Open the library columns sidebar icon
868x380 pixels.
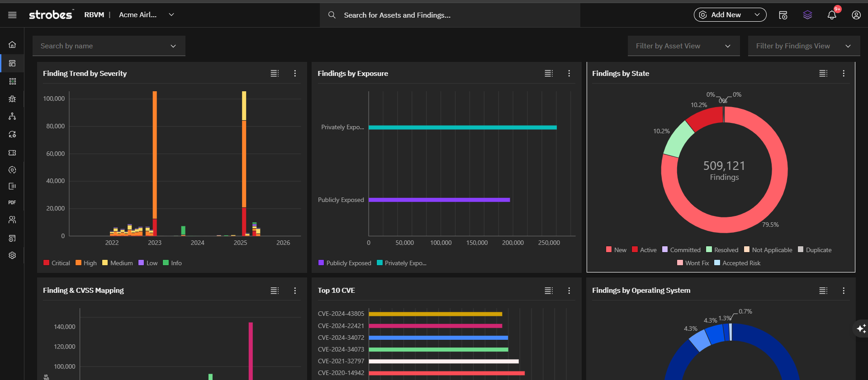(12, 186)
